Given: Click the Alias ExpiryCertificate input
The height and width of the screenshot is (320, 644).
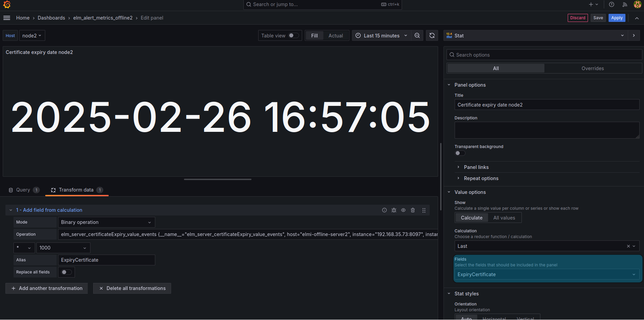Looking at the screenshot, I should pyautogui.click(x=107, y=260).
